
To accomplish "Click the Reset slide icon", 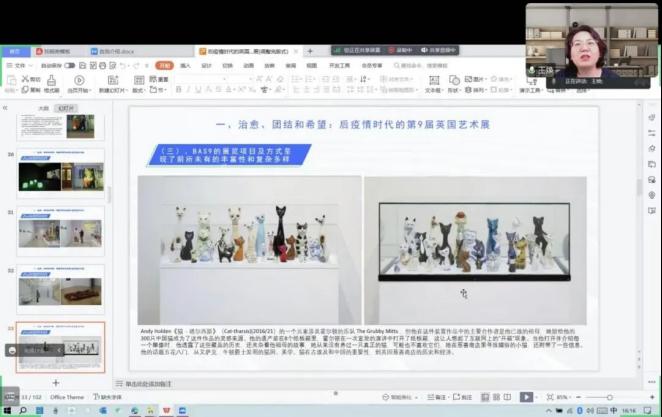I will (x=153, y=79).
